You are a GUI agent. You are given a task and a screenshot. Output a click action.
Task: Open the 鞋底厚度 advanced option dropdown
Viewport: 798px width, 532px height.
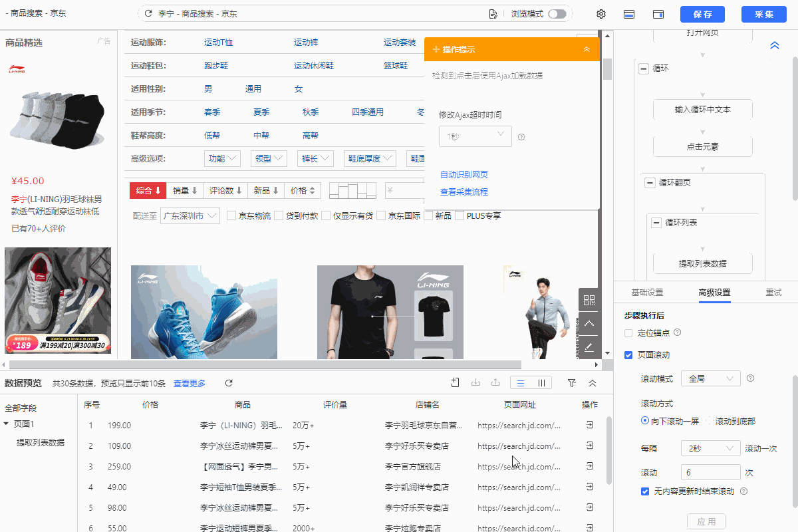point(370,159)
